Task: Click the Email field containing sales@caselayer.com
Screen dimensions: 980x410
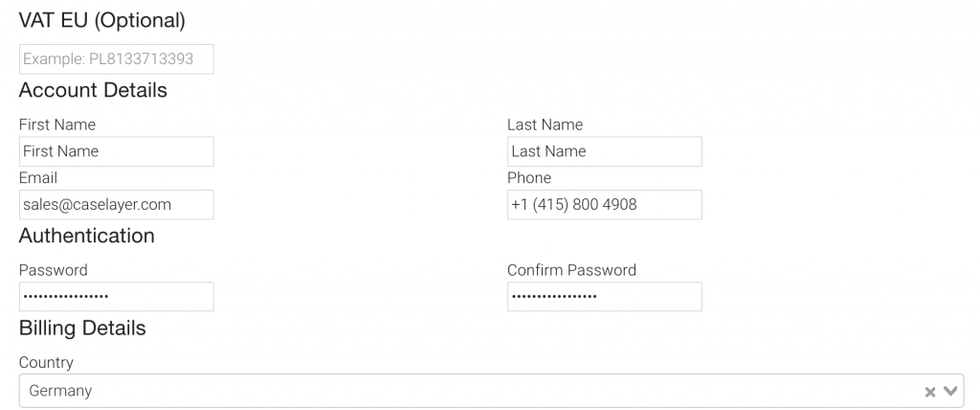Action: tap(116, 204)
